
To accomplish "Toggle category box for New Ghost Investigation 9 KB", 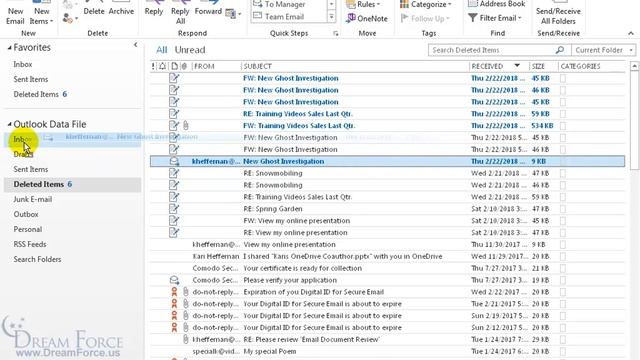I will click(563, 162).
